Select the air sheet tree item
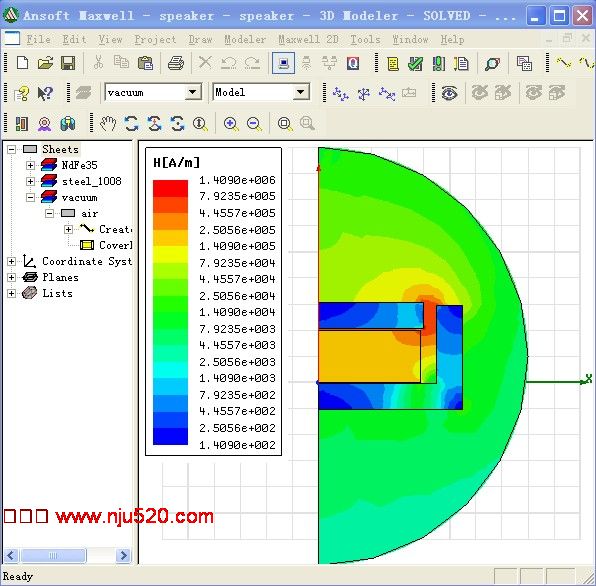Screen dimensions: 596x586 click(x=89, y=214)
